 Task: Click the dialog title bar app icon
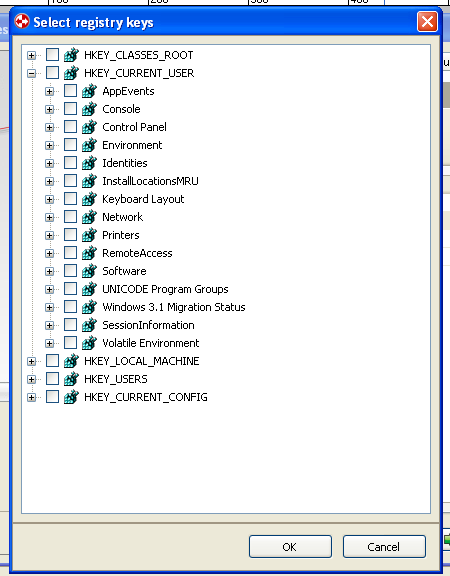22,21
